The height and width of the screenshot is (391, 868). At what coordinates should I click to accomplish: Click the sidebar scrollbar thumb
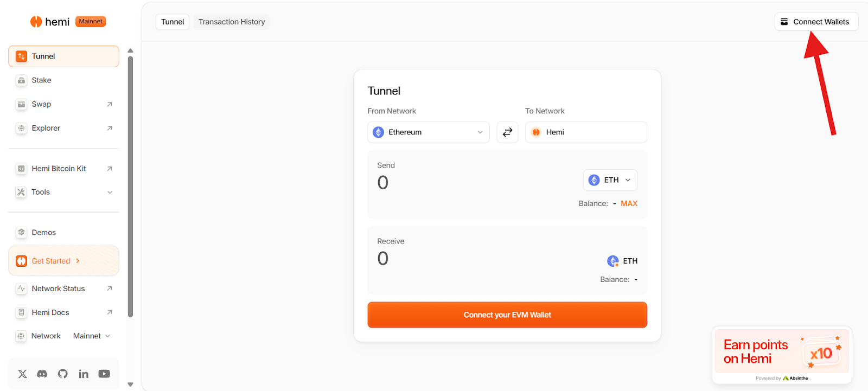click(x=130, y=187)
